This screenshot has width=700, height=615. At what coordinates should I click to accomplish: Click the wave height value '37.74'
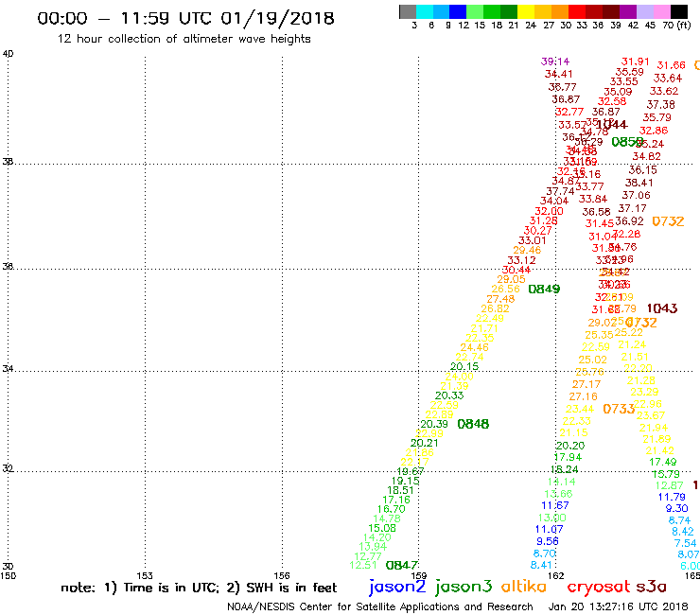560,191
